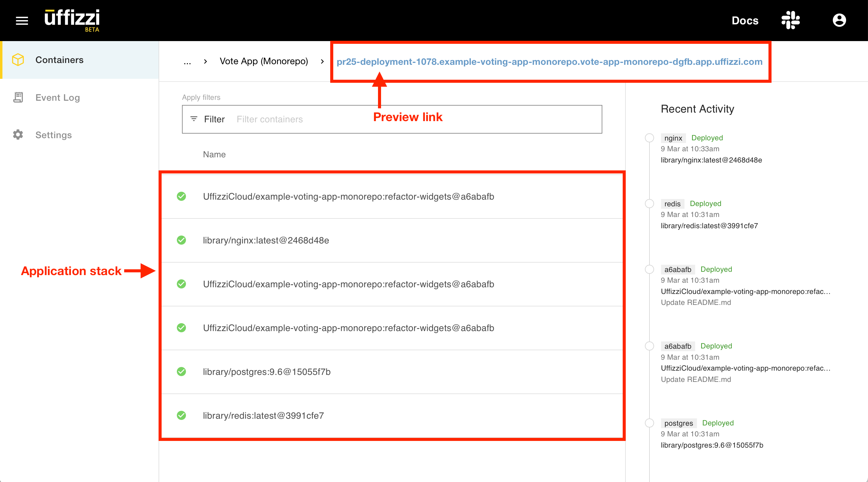Click the redis activity tag

tap(672, 204)
